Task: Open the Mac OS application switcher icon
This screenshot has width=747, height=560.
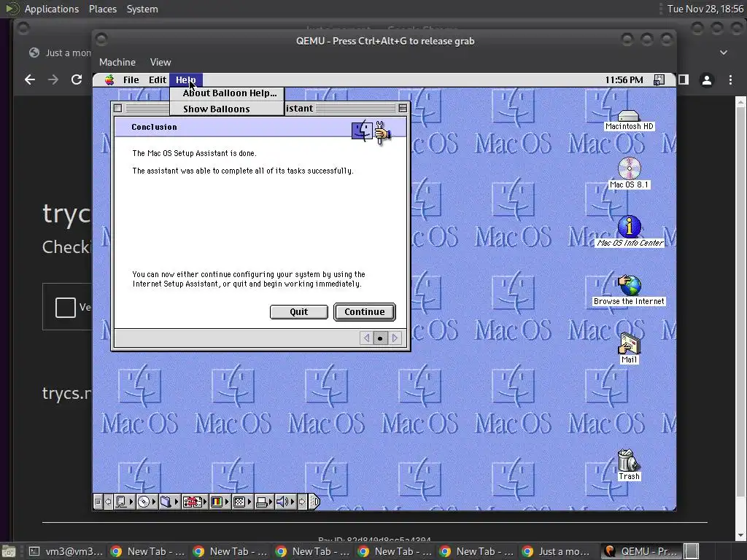Action: coord(659,79)
